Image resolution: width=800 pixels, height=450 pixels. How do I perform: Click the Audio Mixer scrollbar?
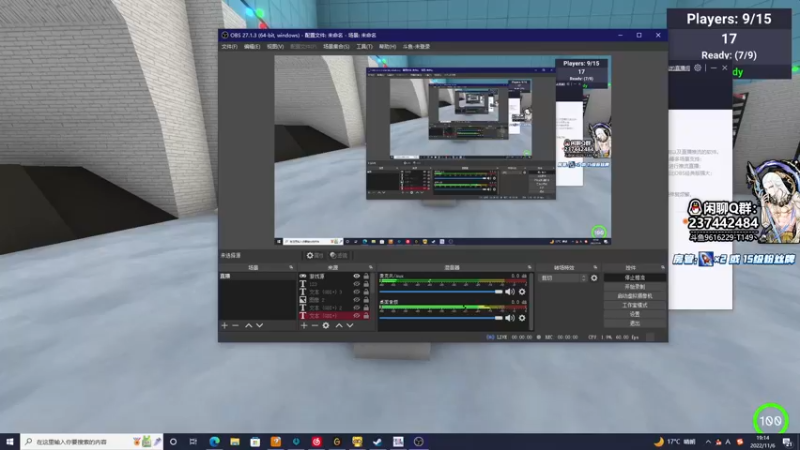click(531, 301)
